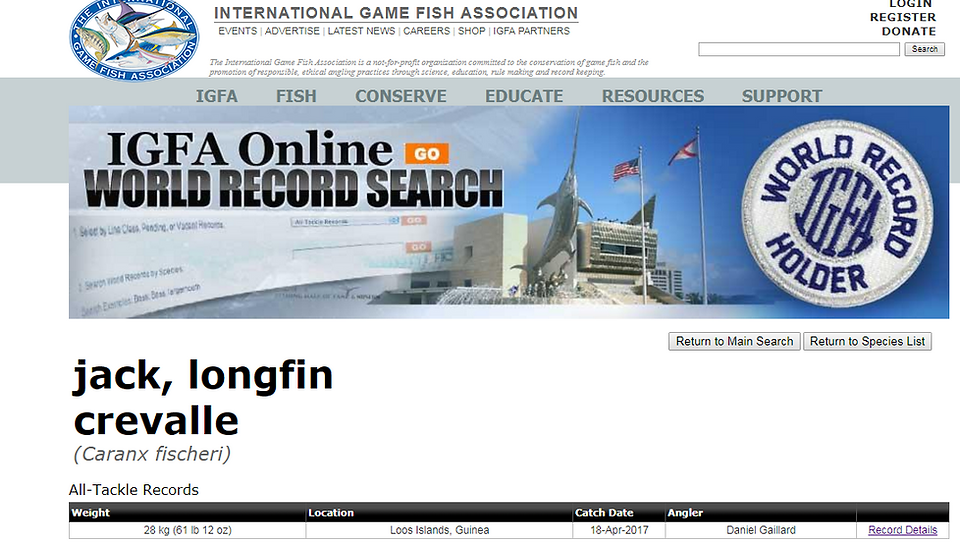Open the CONSERVE navigation menu
Viewport: 960px width, 551px height.
(401, 96)
